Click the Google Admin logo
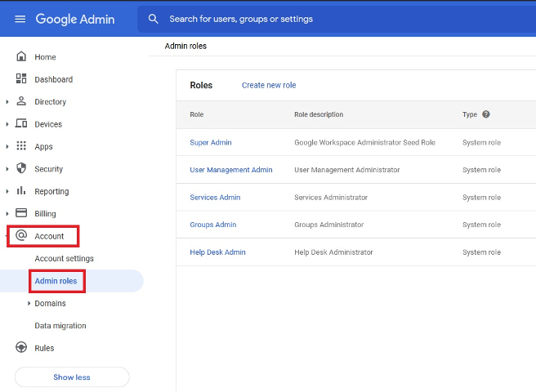 pyautogui.click(x=75, y=19)
